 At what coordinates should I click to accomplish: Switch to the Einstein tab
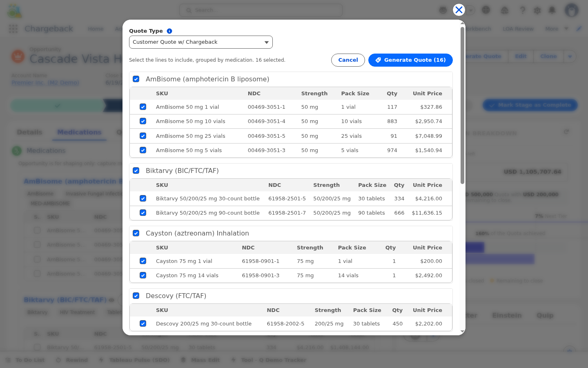click(x=507, y=315)
